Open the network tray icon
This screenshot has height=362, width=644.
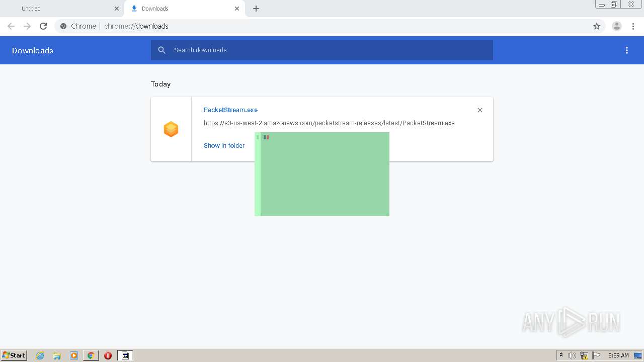(x=584, y=355)
